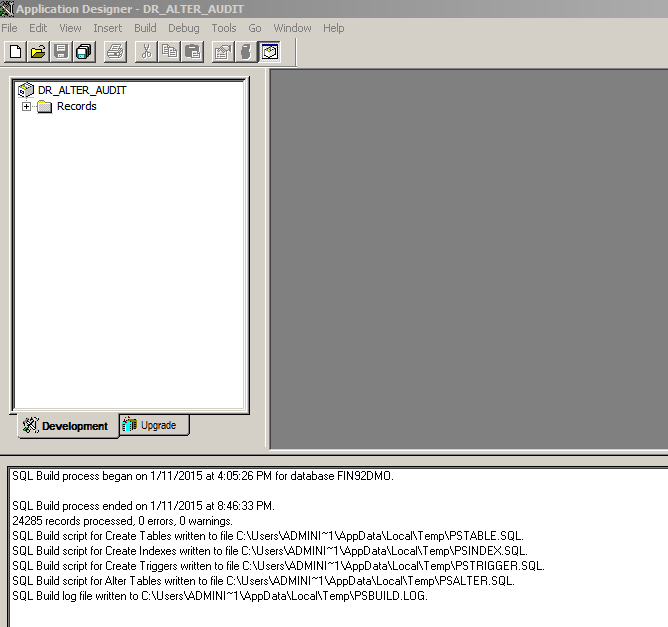Expand the Records folder node
This screenshot has width=668, height=627.
point(26,106)
